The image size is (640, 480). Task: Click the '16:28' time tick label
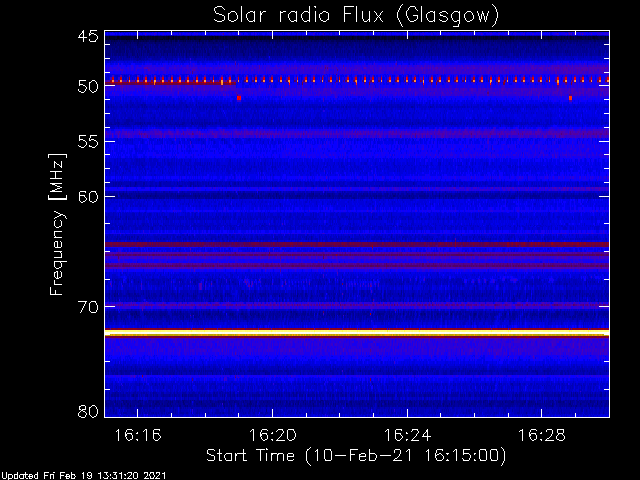tap(542, 435)
